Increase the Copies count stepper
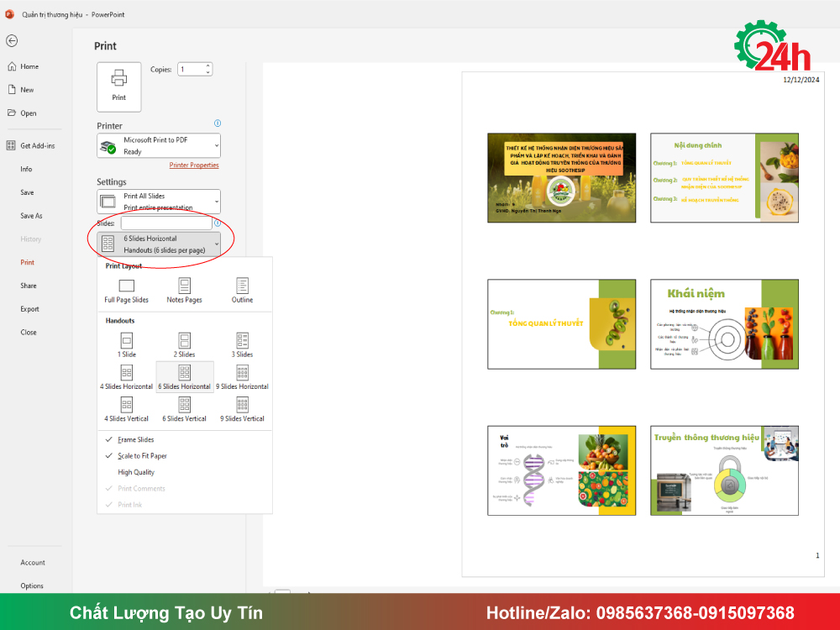 pos(207,66)
